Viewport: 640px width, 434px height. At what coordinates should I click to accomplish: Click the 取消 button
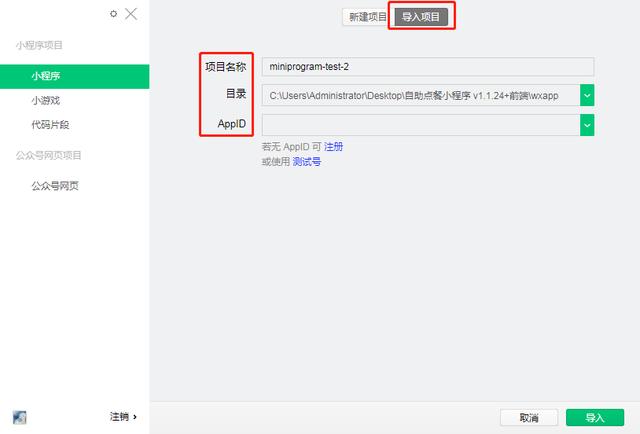(529, 418)
